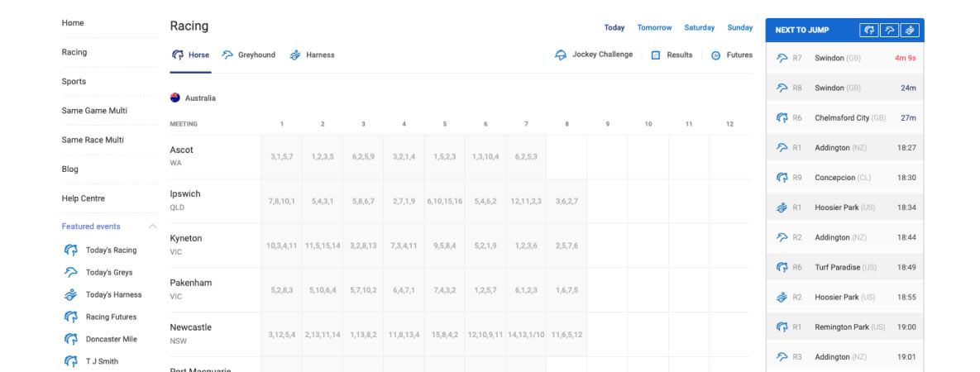
Task: Open Today's Harness featured event
Action: click(114, 294)
